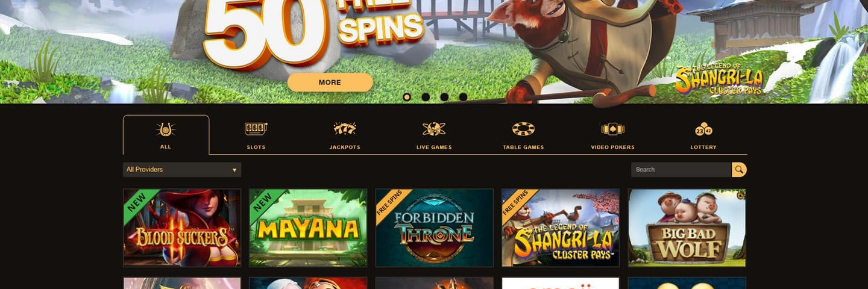
Task: Launch the Mayana game thumbnail
Action: coord(308,228)
